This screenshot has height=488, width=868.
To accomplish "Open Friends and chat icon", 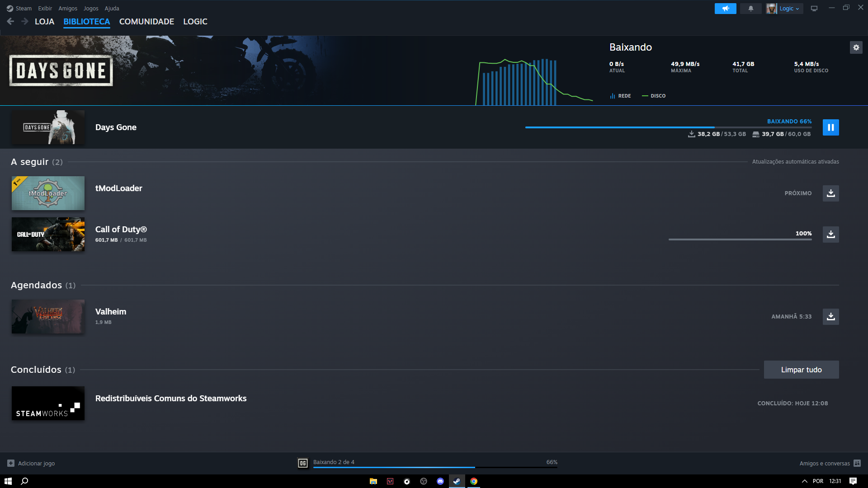I will [x=857, y=463].
